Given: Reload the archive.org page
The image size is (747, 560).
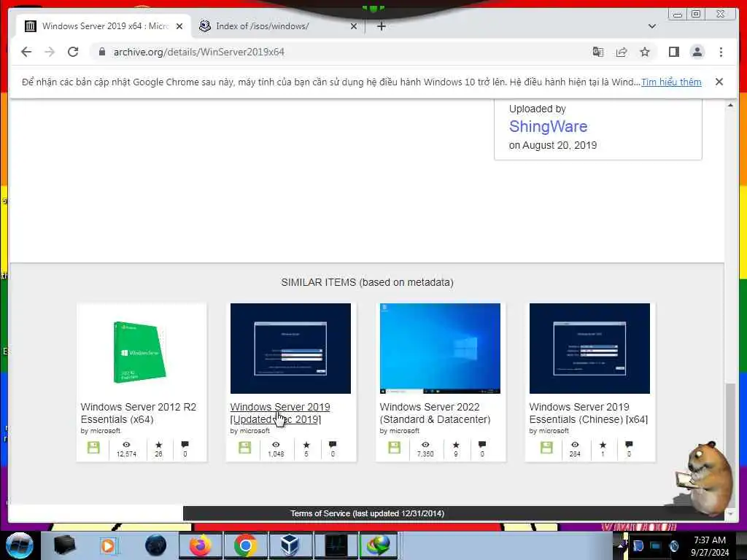Looking at the screenshot, I should point(73,52).
